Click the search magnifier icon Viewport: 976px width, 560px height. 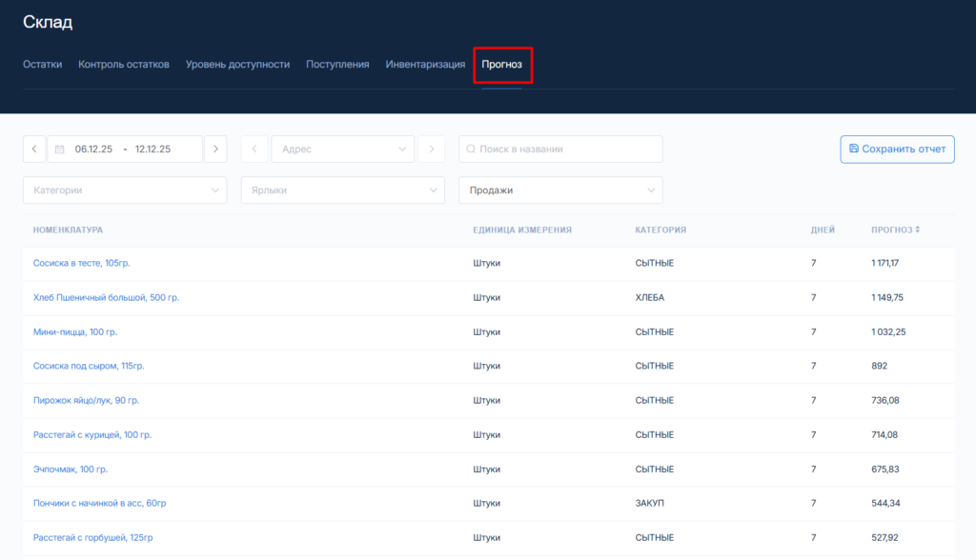tap(470, 150)
